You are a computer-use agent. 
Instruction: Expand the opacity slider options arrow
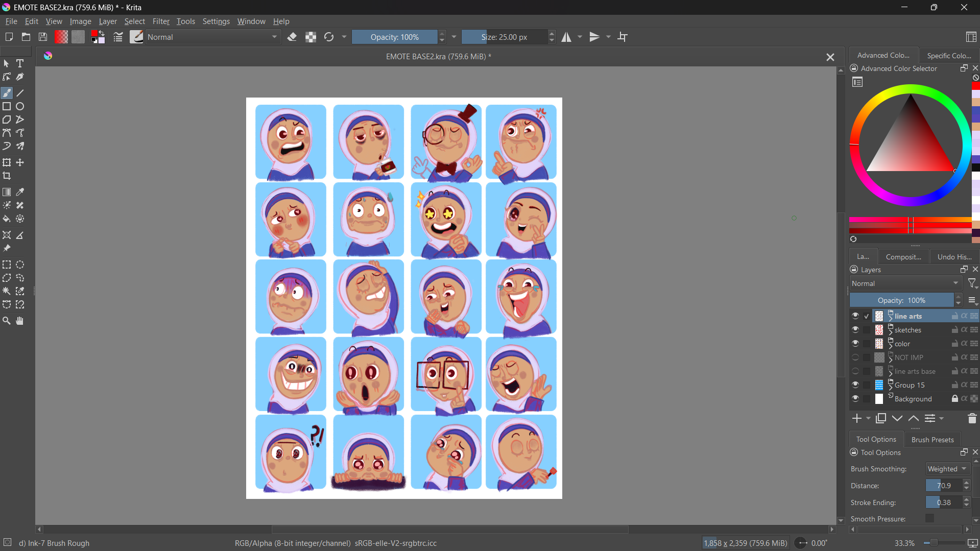pyautogui.click(x=454, y=37)
